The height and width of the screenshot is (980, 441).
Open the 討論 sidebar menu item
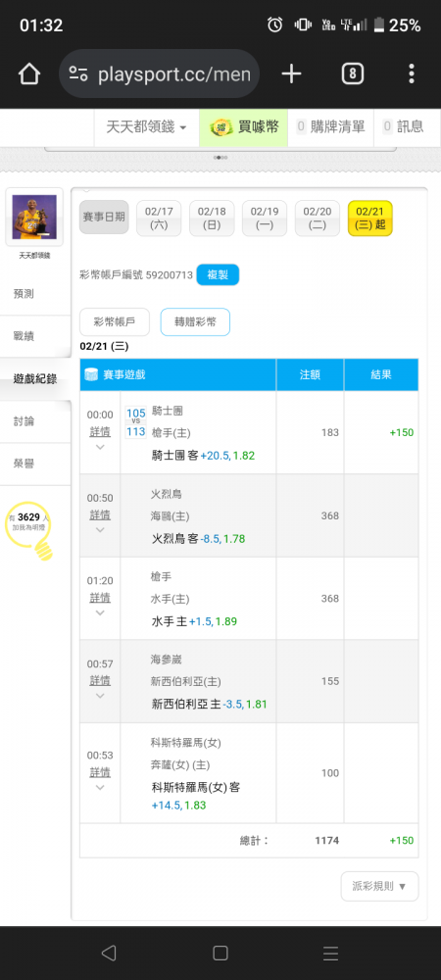24,421
